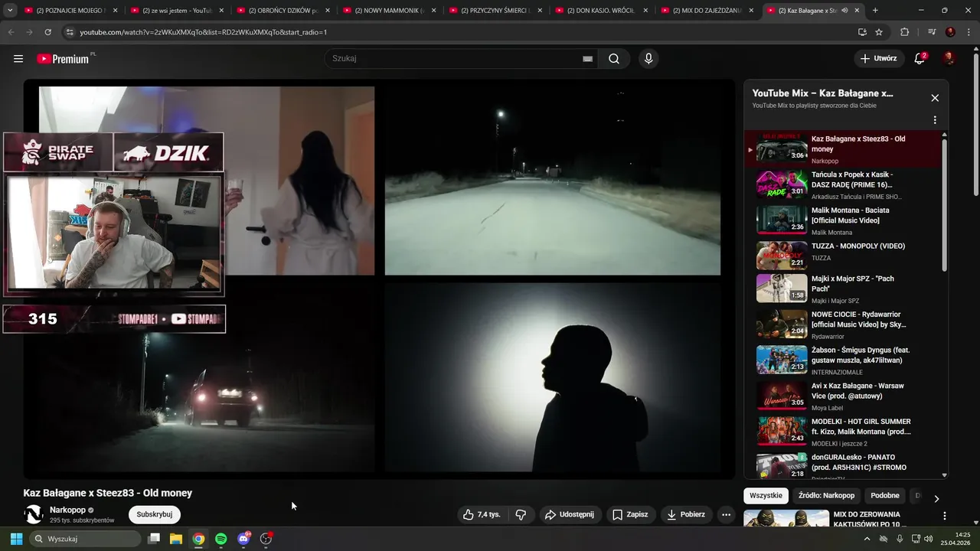This screenshot has width=980, height=551.
Task: Open the YouTube guide hamburger menu
Action: point(18,59)
